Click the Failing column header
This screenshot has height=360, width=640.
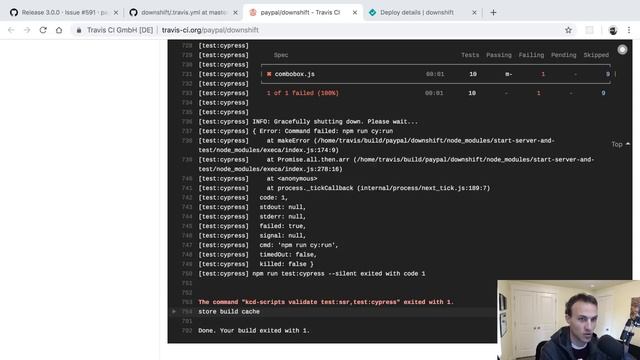[531, 55]
